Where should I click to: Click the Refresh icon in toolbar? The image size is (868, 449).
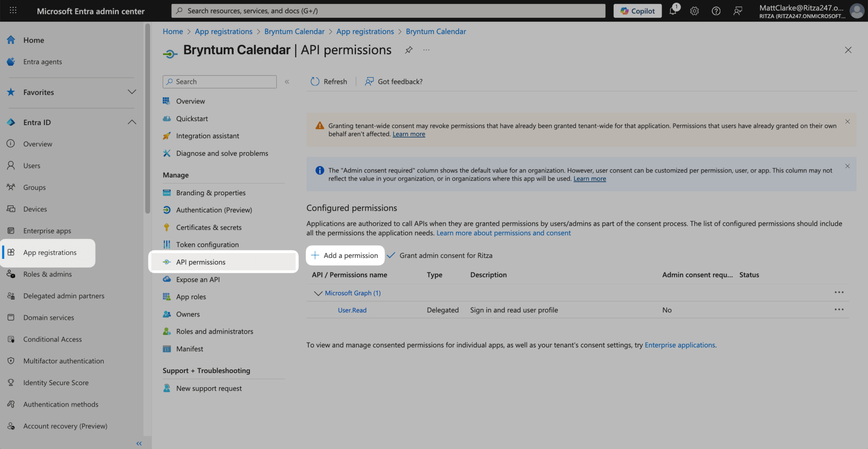point(315,81)
